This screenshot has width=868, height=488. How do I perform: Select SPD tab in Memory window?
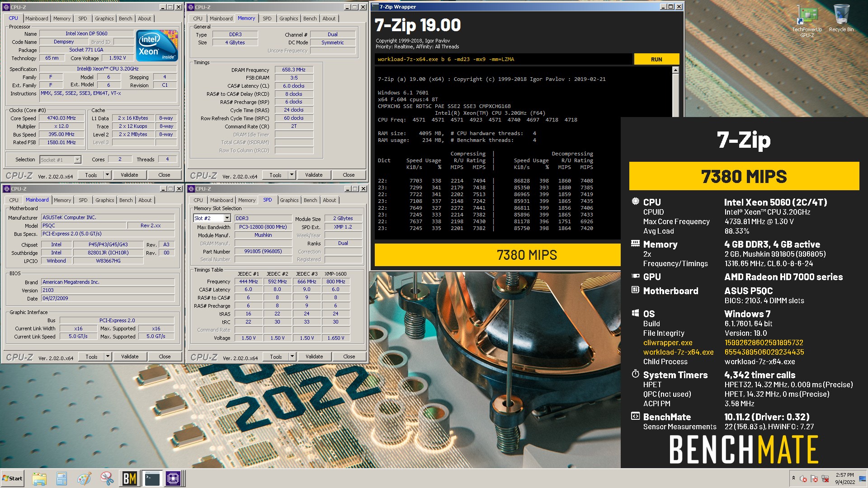267,19
